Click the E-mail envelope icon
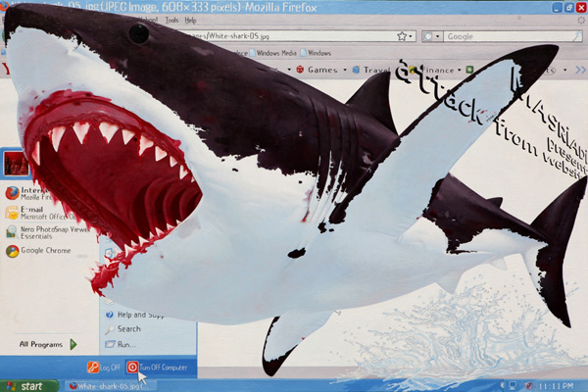The image size is (588, 392). click(12, 213)
